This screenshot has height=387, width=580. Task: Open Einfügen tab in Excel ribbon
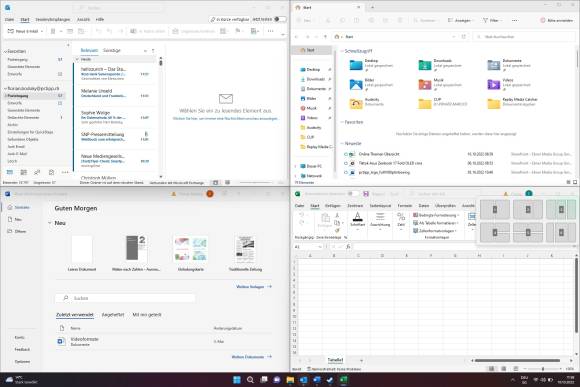click(x=333, y=205)
